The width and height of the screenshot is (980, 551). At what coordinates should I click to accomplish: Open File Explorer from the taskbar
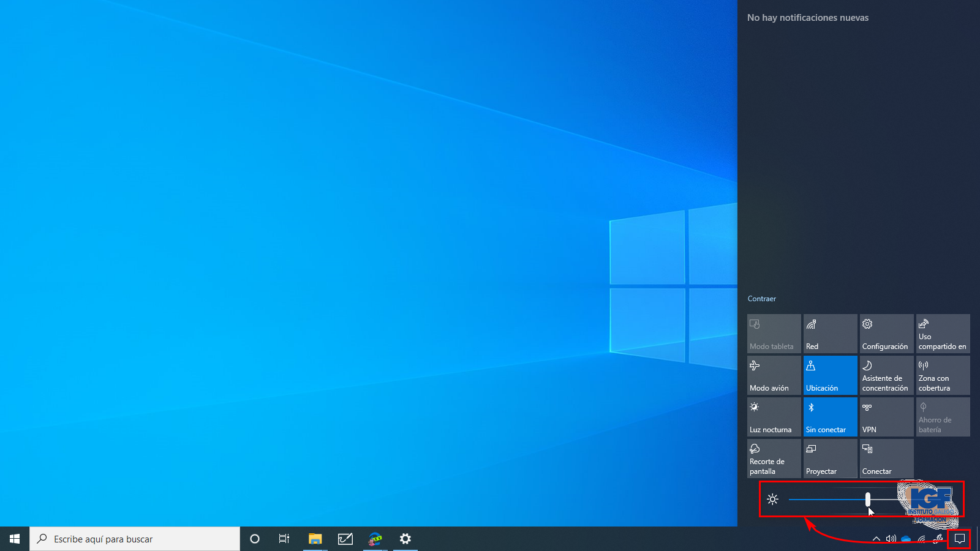(x=315, y=539)
